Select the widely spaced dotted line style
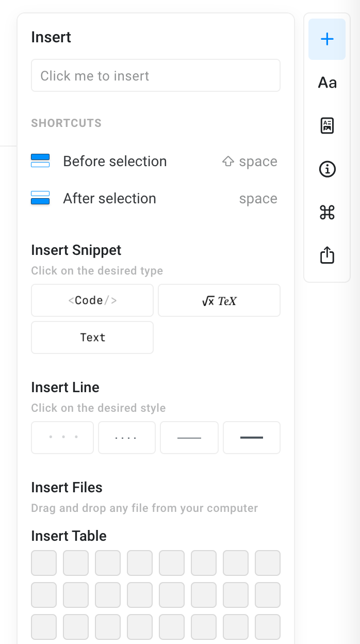The image size is (360, 644). coord(62,437)
